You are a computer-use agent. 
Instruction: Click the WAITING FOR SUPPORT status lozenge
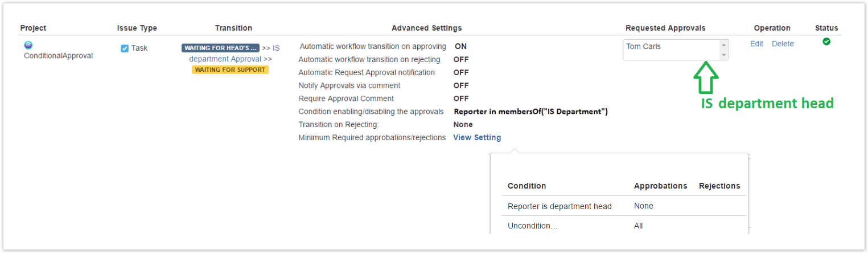(x=230, y=70)
